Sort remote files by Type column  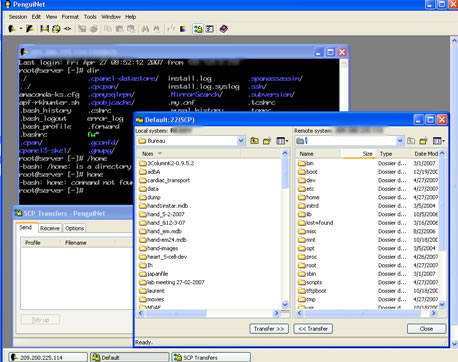click(x=392, y=154)
